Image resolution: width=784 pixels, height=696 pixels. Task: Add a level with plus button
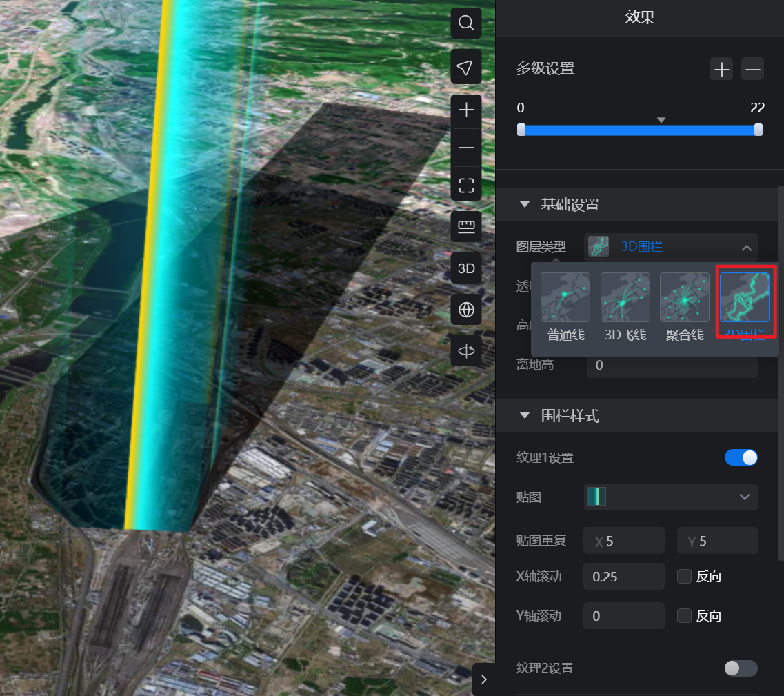pos(721,70)
